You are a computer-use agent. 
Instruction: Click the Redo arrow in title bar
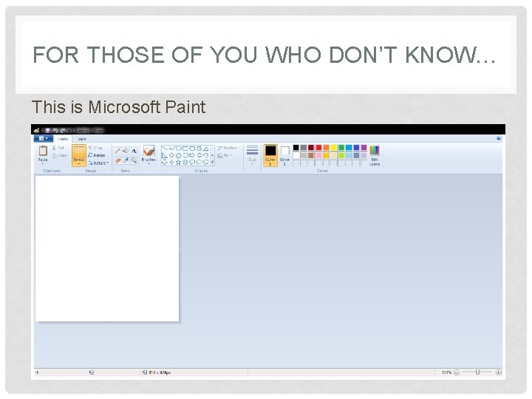[x=63, y=130]
